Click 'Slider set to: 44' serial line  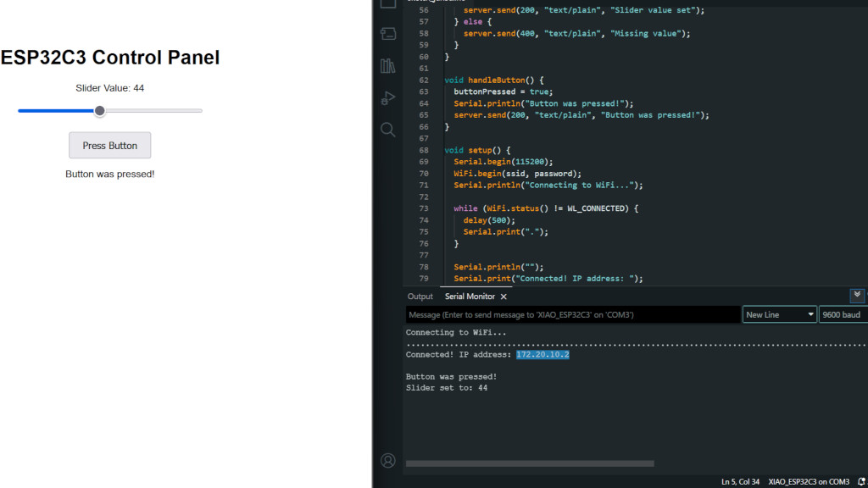click(x=447, y=388)
